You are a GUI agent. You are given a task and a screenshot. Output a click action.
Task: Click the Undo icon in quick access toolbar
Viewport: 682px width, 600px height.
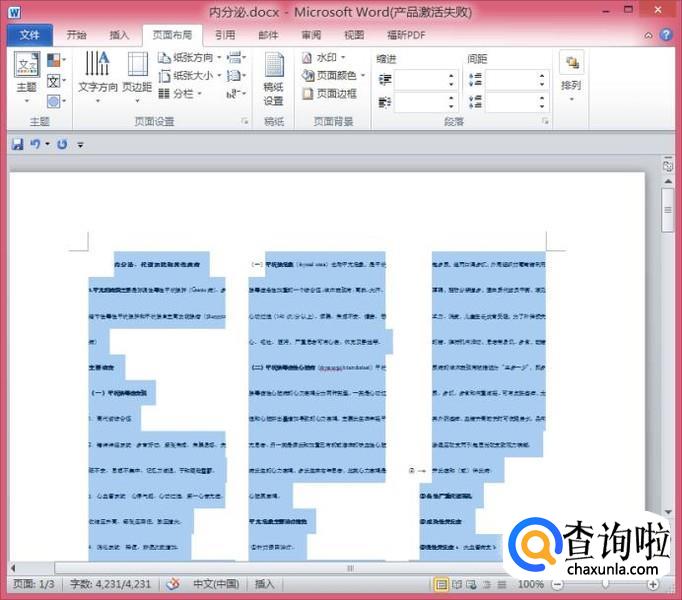pyautogui.click(x=35, y=144)
